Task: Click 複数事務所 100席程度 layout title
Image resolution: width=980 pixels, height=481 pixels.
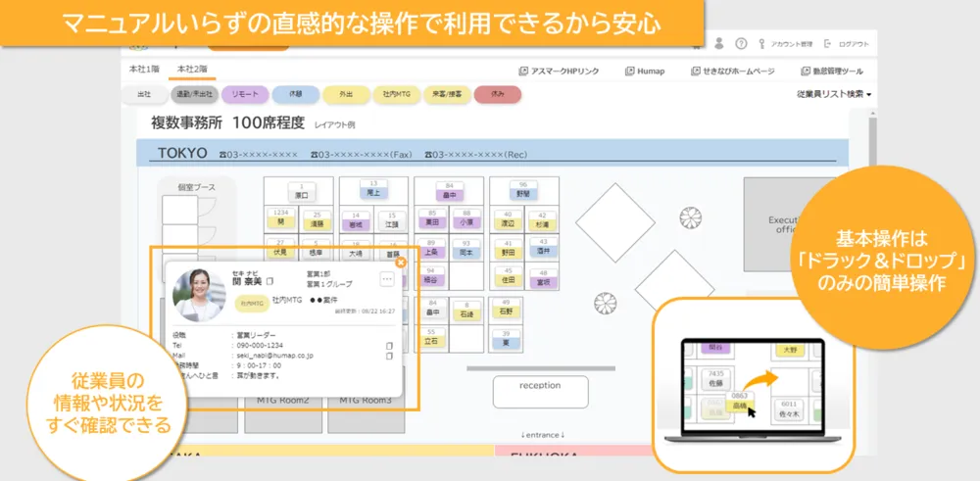Action: (x=227, y=123)
